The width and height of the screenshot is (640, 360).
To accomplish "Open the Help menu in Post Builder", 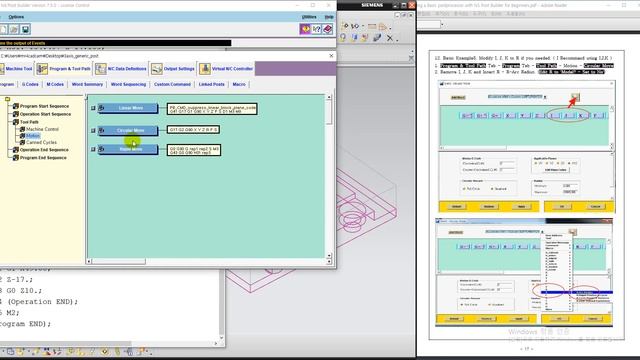I will coord(329,17).
